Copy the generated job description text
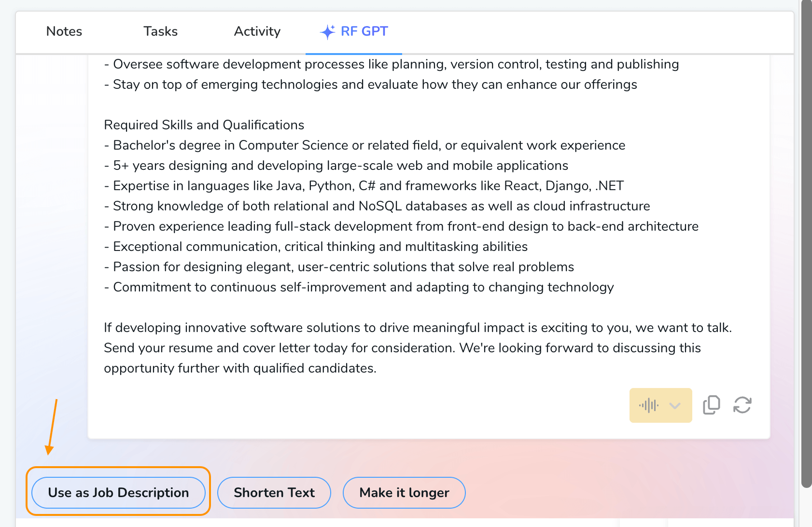Screen dimensions: 812x527 (711, 405)
